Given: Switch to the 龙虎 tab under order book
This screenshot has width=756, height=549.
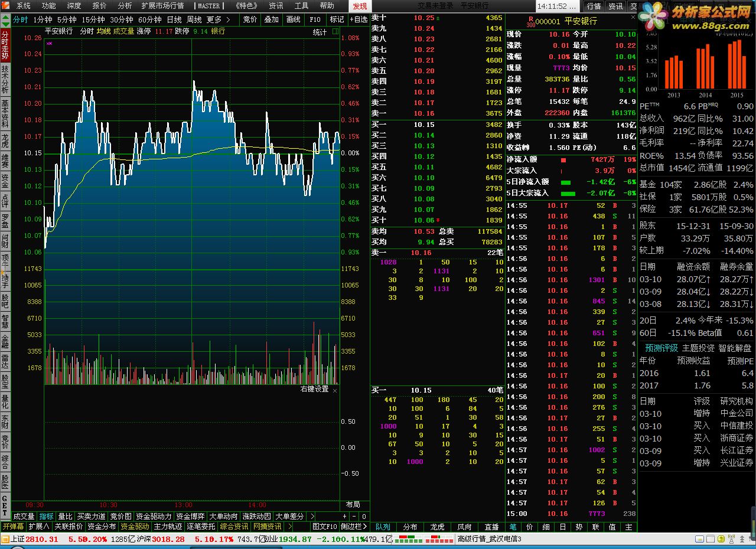Looking at the screenshot, I should (437, 527).
